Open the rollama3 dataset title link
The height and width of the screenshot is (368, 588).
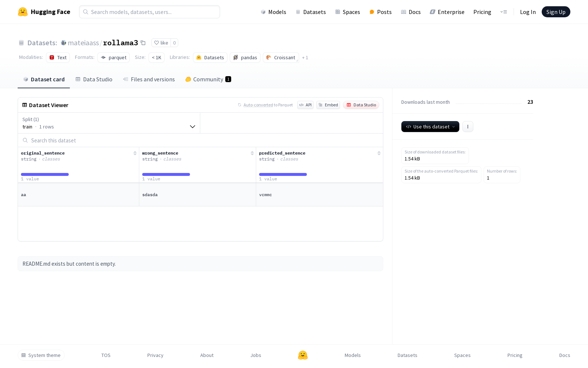point(121,43)
